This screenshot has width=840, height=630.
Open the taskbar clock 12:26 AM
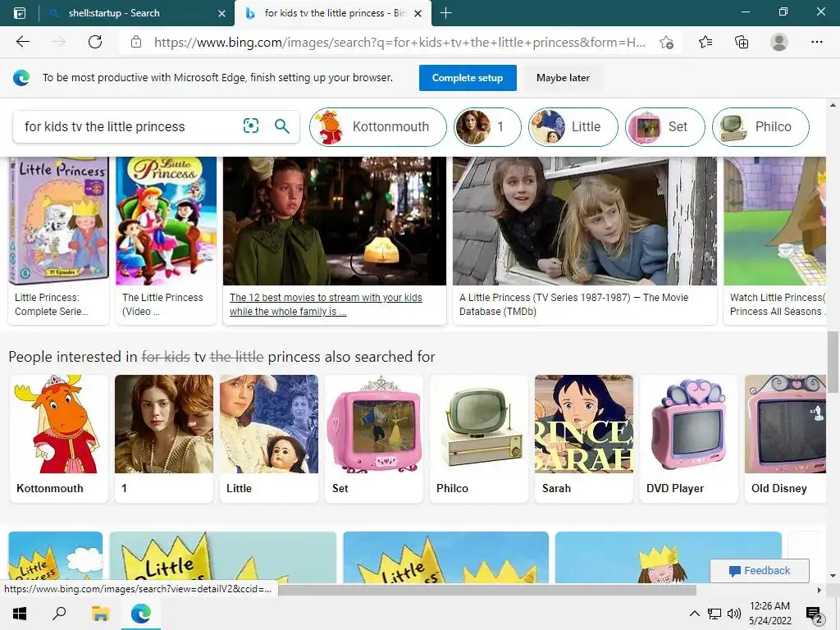769,614
